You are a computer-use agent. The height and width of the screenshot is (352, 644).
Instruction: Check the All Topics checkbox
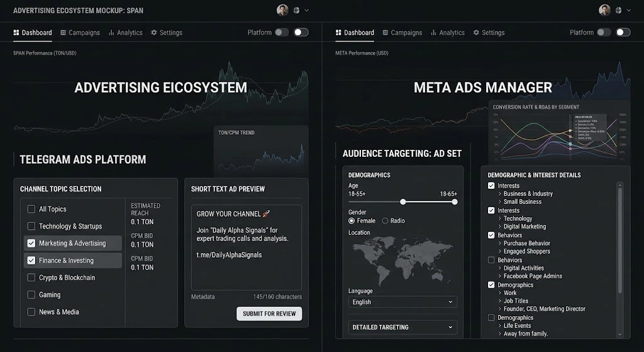coord(31,209)
